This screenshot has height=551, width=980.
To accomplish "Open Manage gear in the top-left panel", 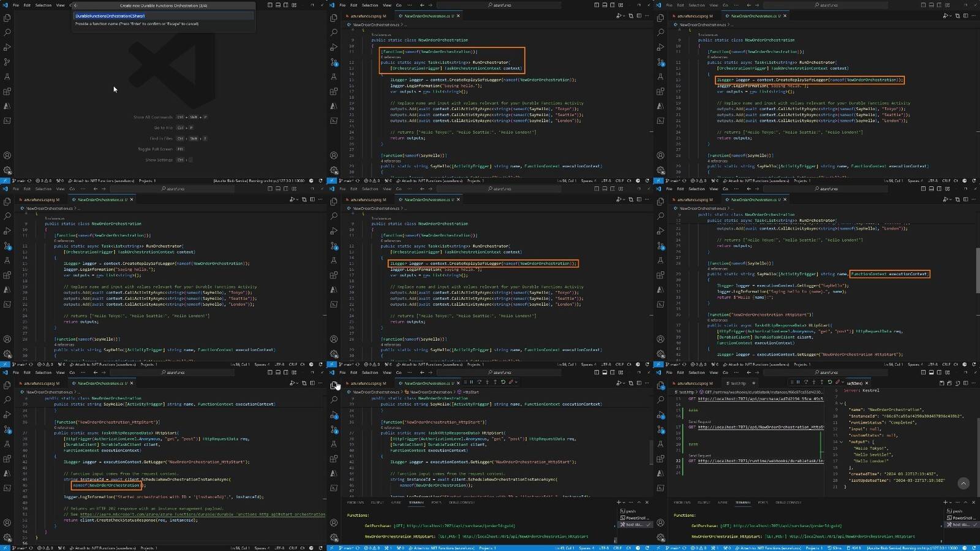I will [x=7, y=170].
